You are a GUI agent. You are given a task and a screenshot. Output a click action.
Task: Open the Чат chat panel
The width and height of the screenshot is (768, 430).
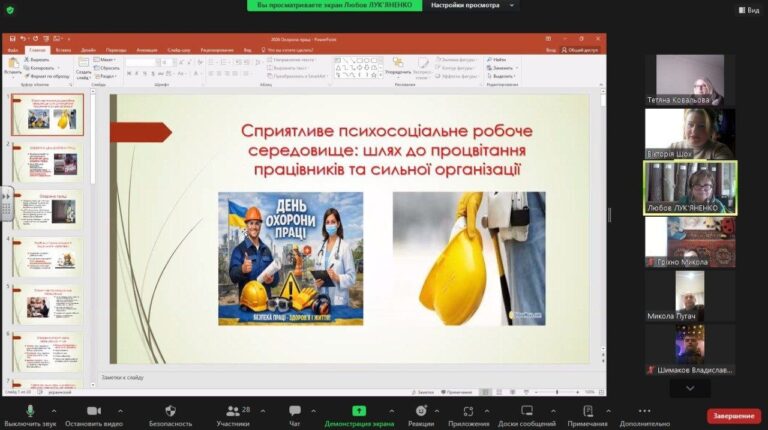295,411
